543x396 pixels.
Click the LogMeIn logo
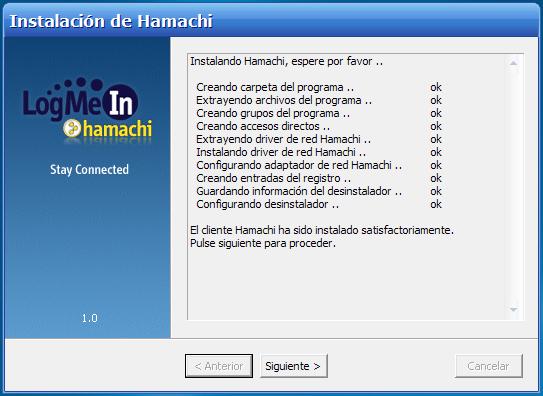tap(81, 100)
